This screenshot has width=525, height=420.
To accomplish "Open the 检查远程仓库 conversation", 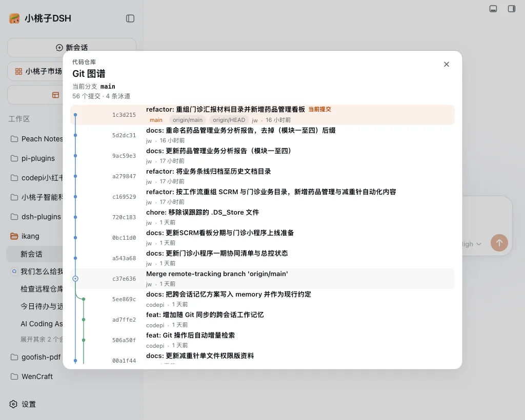I will 42,288.
